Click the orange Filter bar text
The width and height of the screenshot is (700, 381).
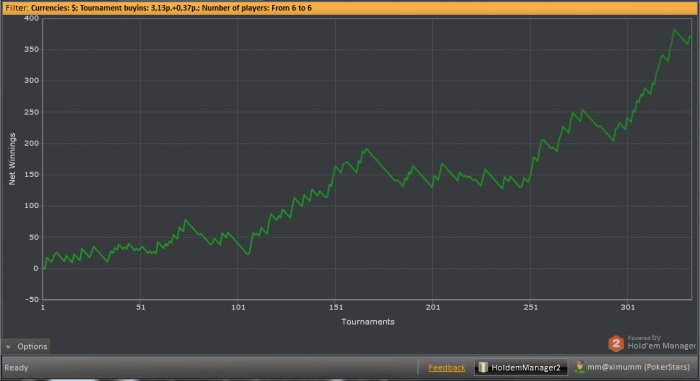point(158,8)
